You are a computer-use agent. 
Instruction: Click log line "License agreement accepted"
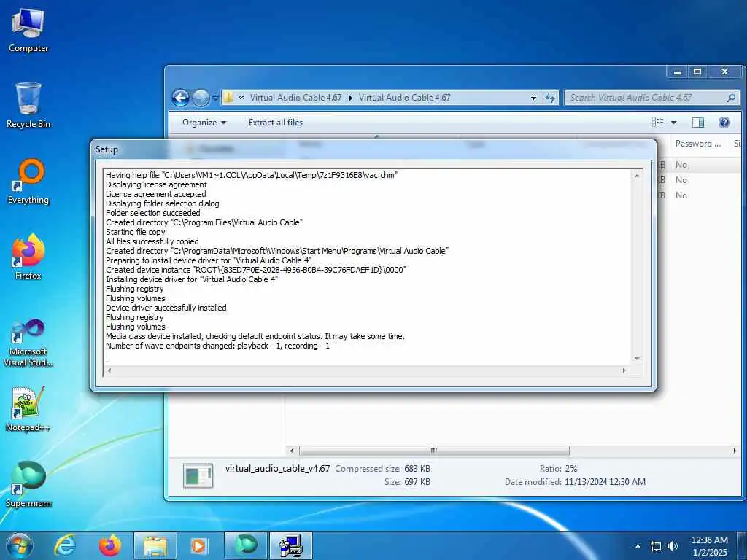coord(156,194)
